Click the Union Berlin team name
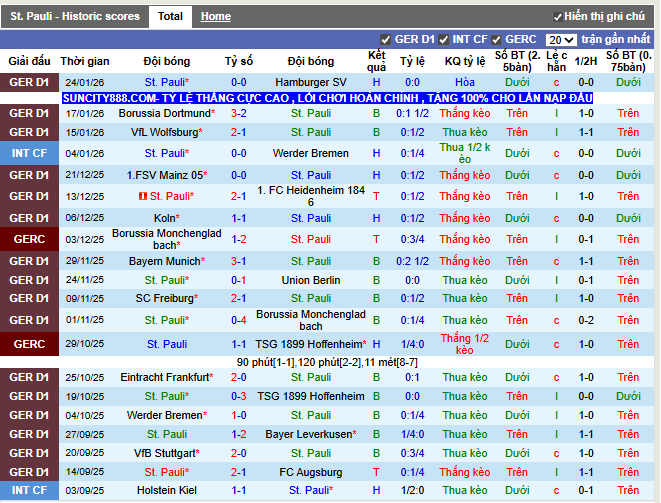The height and width of the screenshot is (503, 661). click(x=311, y=280)
